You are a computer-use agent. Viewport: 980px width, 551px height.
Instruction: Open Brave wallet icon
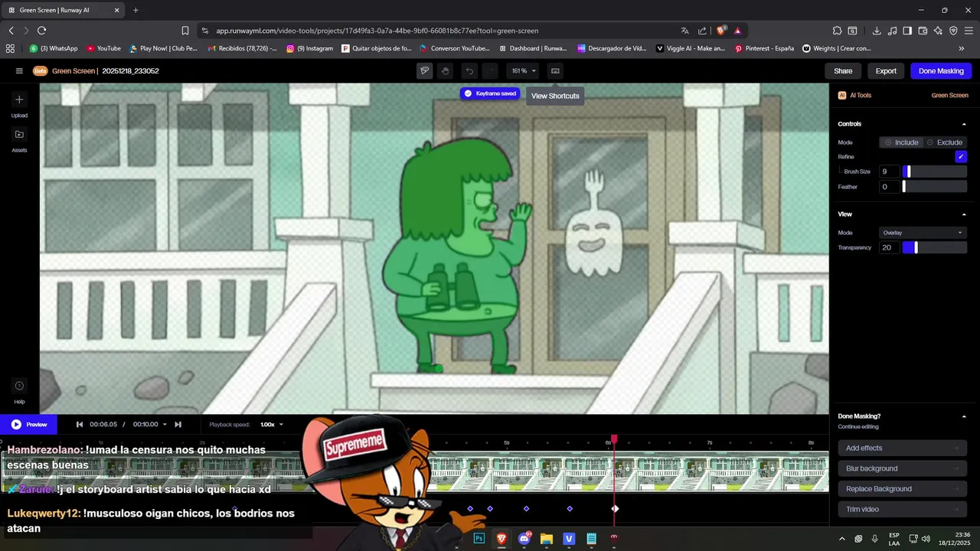tap(923, 31)
